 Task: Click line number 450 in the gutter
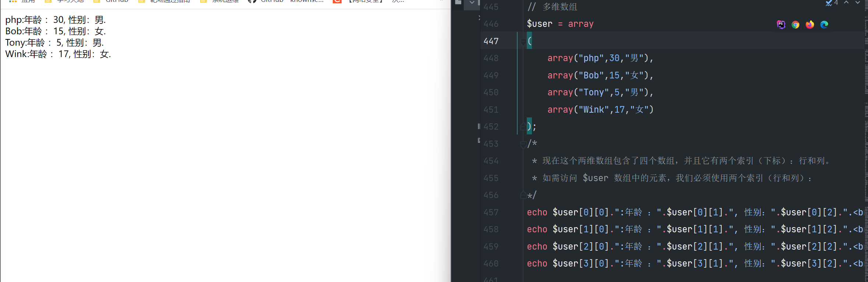click(491, 92)
